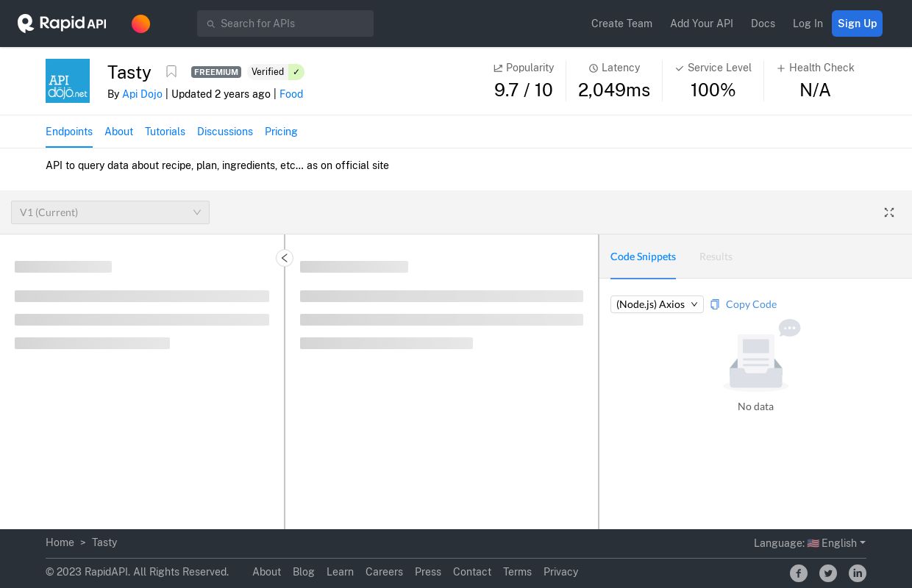The image size is (912, 588).
Task: Focus the Search for APIs field
Action: pyautogui.click(x=285, y=24)
